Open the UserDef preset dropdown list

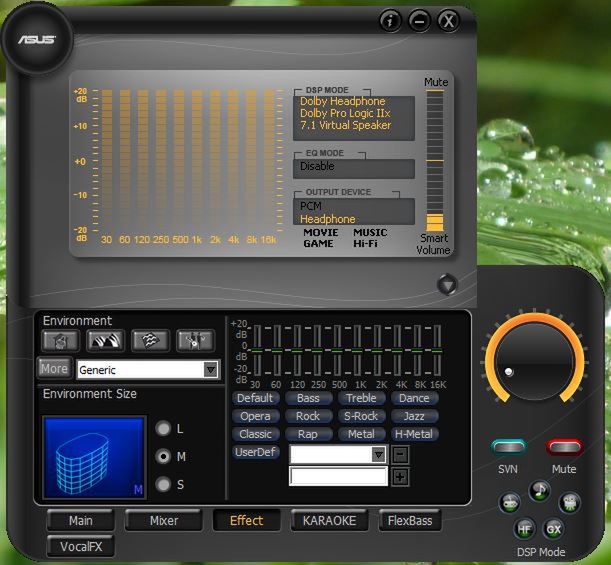[x=378, y=454]
